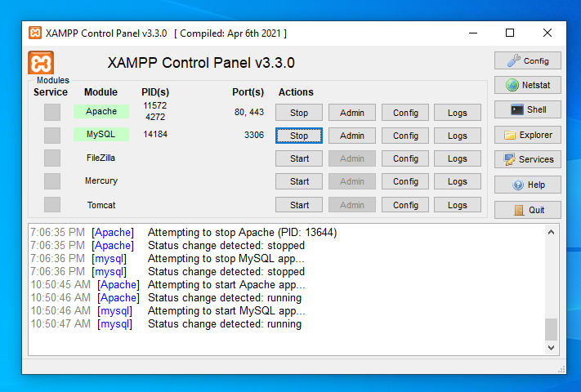The width and height of the screenshot is (581, 392).
Task: Launch Shell using the terminal icon
Action: (x=527, y=109)
